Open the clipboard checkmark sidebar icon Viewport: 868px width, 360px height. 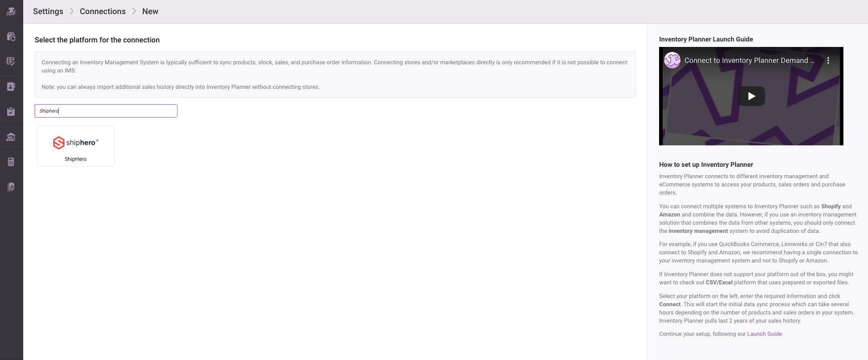pos(11,112)
